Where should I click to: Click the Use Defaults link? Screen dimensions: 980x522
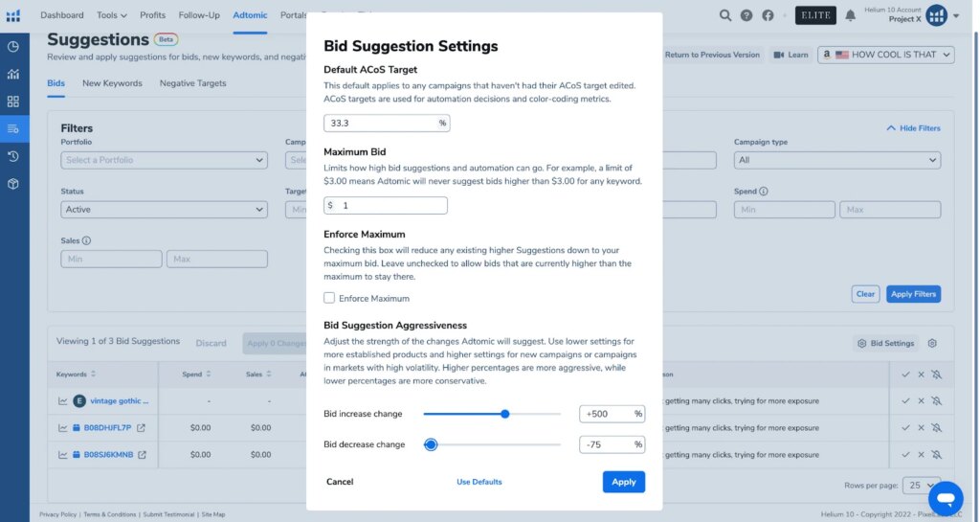coord(479,482)
